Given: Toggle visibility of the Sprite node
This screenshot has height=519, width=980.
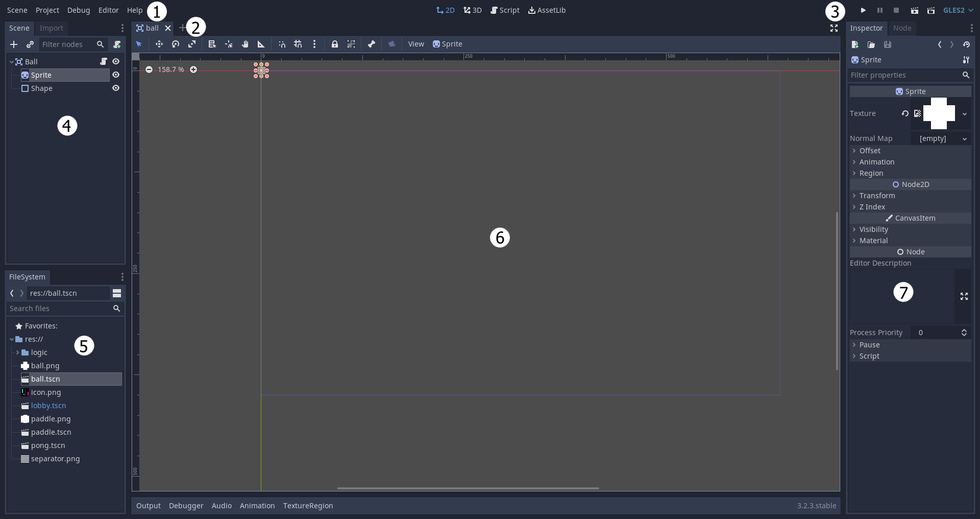Looking at the screenshot, I should coord(116,75).
